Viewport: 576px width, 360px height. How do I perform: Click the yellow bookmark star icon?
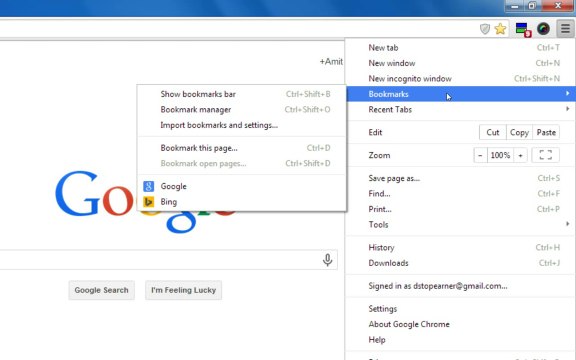pos(500,29)
